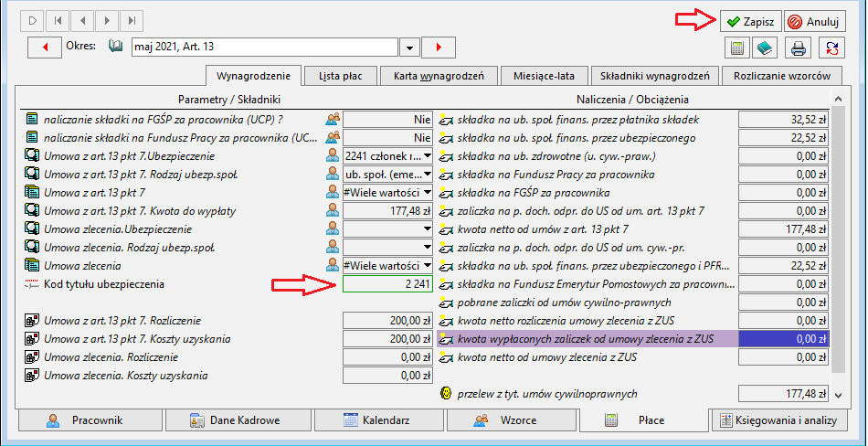Open the Kalendarz bottom tab
The image size is (868, 446).
(x=378, y=420)
